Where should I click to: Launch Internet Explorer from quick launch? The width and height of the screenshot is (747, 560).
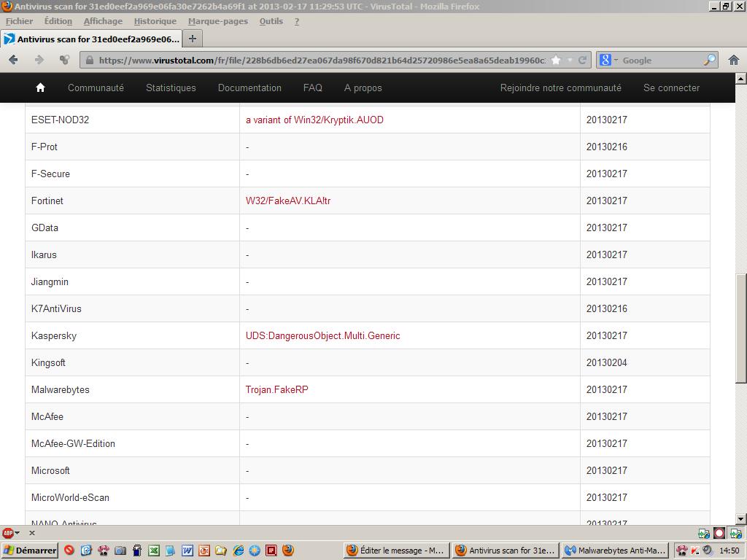(x=239, y=551)
